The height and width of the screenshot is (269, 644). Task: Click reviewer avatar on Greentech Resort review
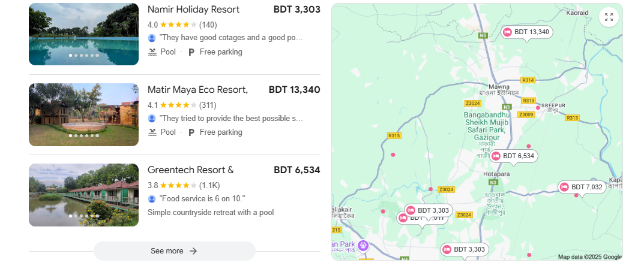pyautogui.click(x=152, y=199)
